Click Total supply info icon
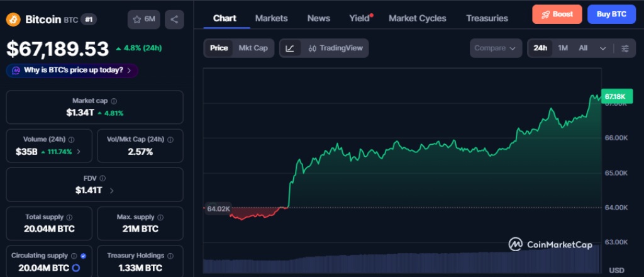The height and width of the screenshot is (277, 644). click(x=69, y=217)
